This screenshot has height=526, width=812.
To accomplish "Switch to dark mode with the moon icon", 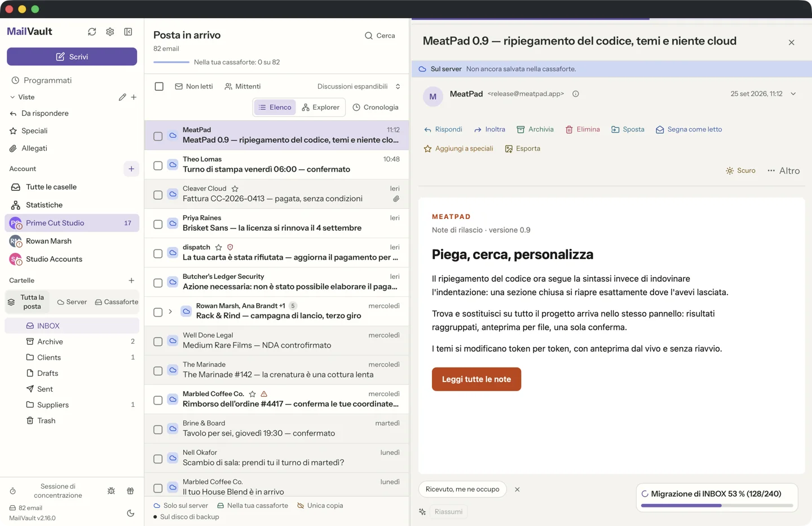I will 131,513.
